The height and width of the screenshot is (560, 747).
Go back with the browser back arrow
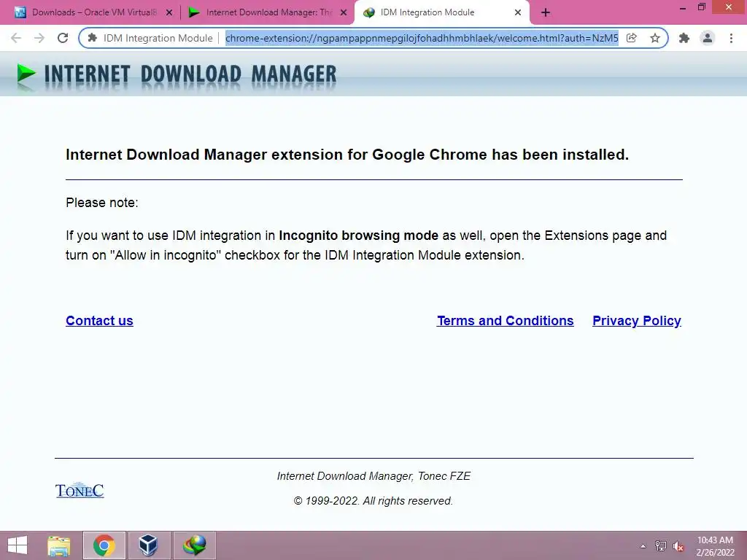[x=16, y=38]
